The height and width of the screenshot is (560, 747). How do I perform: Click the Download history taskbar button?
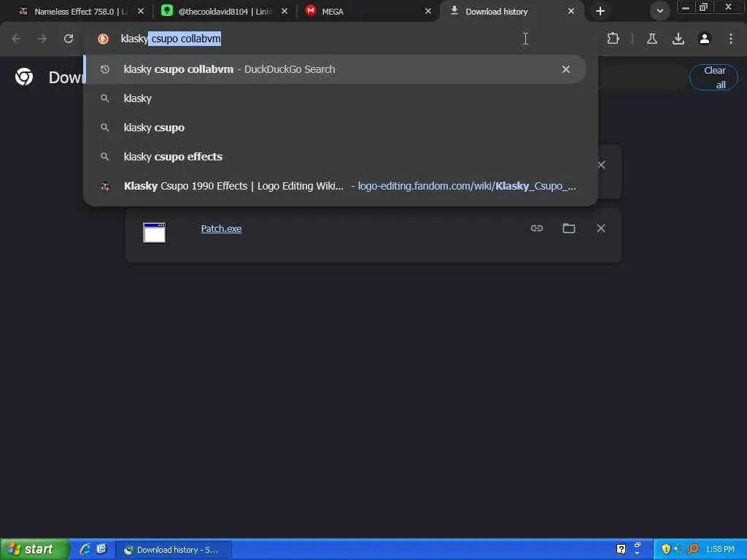[x=174, y=550]
